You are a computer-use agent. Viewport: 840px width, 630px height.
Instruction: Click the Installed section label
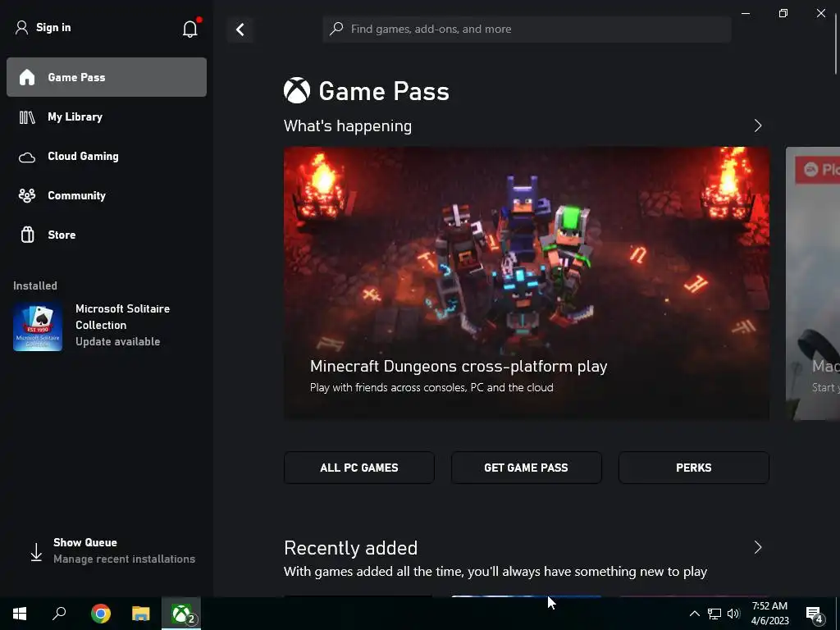click(x=35, y=285)
